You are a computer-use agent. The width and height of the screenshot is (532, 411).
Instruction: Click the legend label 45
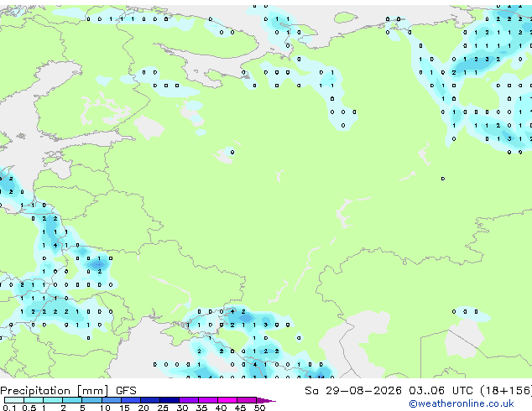click(240, 408)
